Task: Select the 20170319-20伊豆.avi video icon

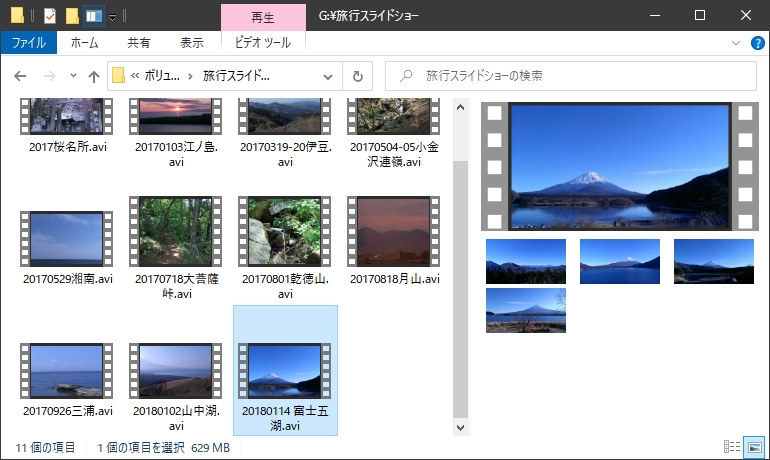Action: 284,116
